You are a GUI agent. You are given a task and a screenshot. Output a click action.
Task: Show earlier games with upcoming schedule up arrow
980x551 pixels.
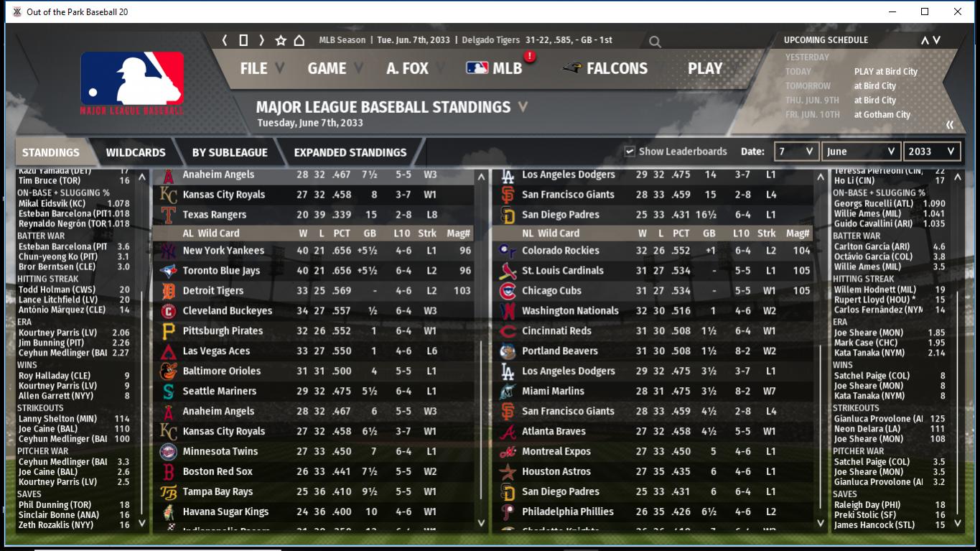click(x=925, y=40)
